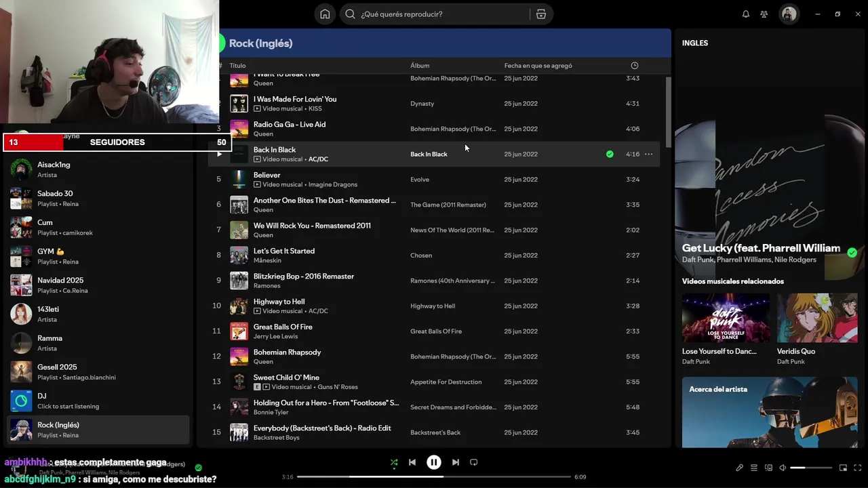The image size is (868, 488).
Task: Toggle shuffle playback
Action: click(394, 462)
